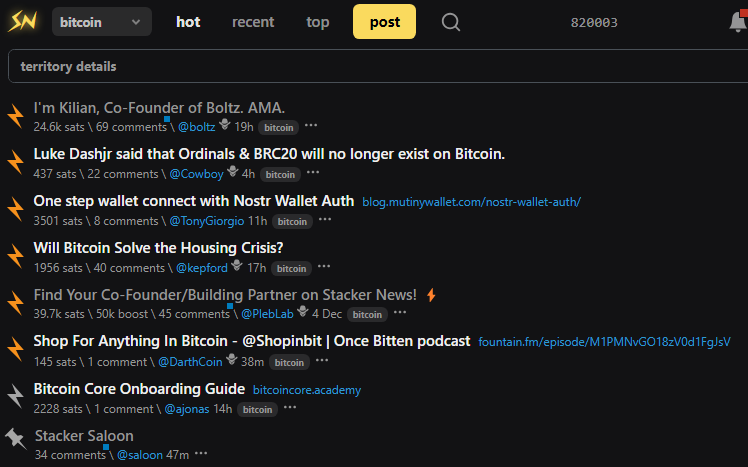Zap the Shopinbit podcast post bolt

(x=15, y=350)
